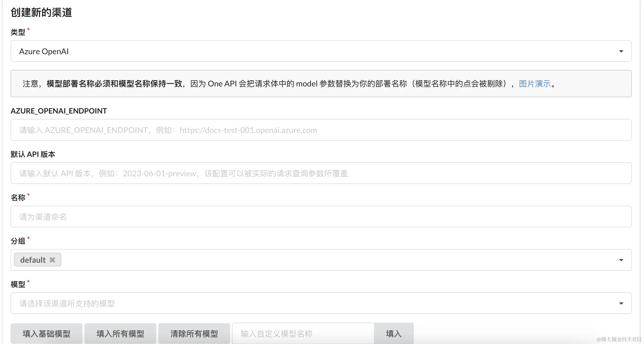Click the 名称 channel name field
The height and width of the screenshot is (344, 644).
[321, 217]
